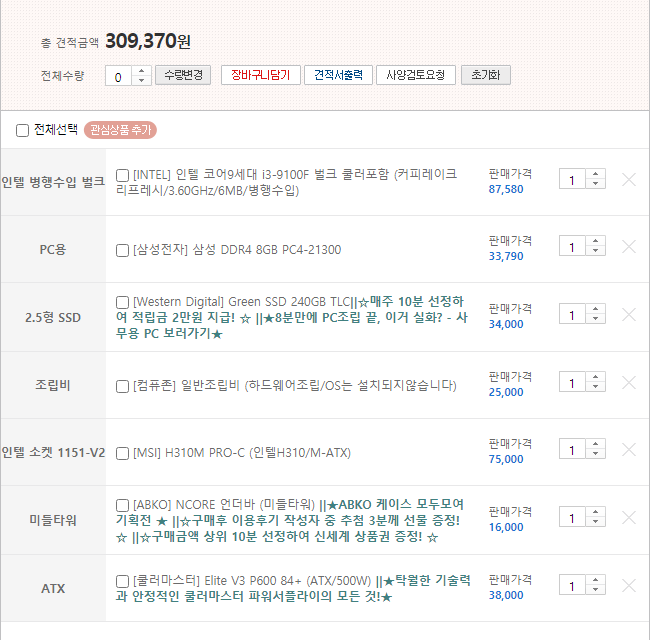This screenshot has width=650, height=640.
Task: Increase 전체수량 with the up arrow
Action: tap(141, 71)
